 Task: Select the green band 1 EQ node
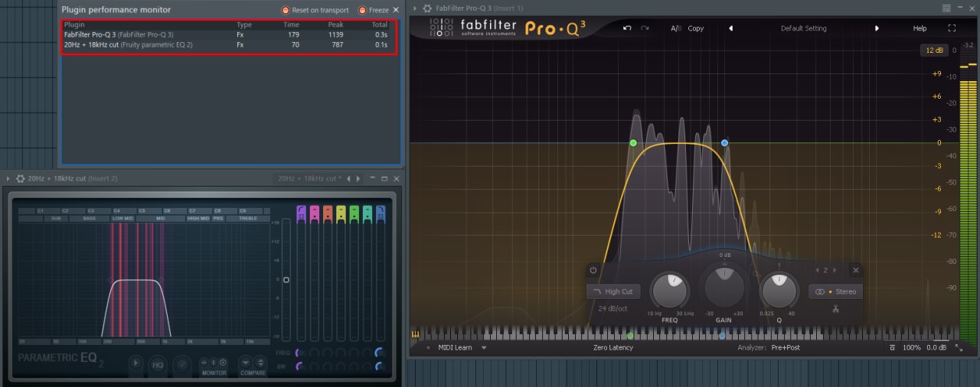coord(633,143)
